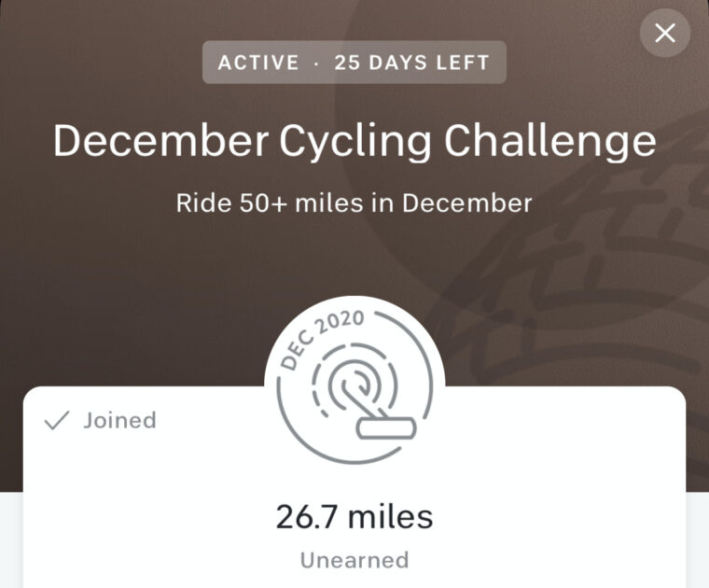Tap the Unearned status label
709x588 pixels.
(354, 560)
